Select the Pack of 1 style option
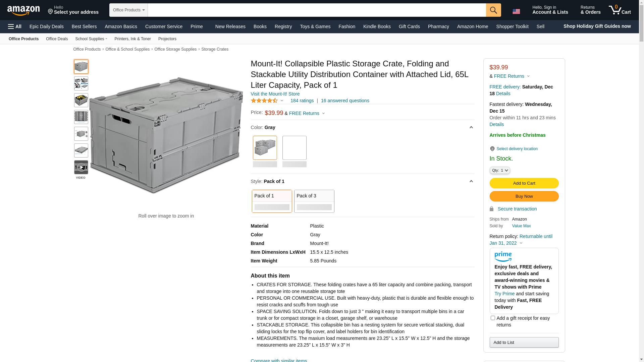The height and width of the screenshot is (362, 644). (x=272, y=201)
